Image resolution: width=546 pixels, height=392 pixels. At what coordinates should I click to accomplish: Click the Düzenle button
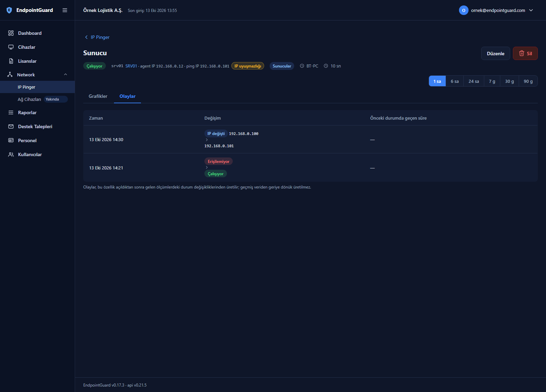coord(495,54)
